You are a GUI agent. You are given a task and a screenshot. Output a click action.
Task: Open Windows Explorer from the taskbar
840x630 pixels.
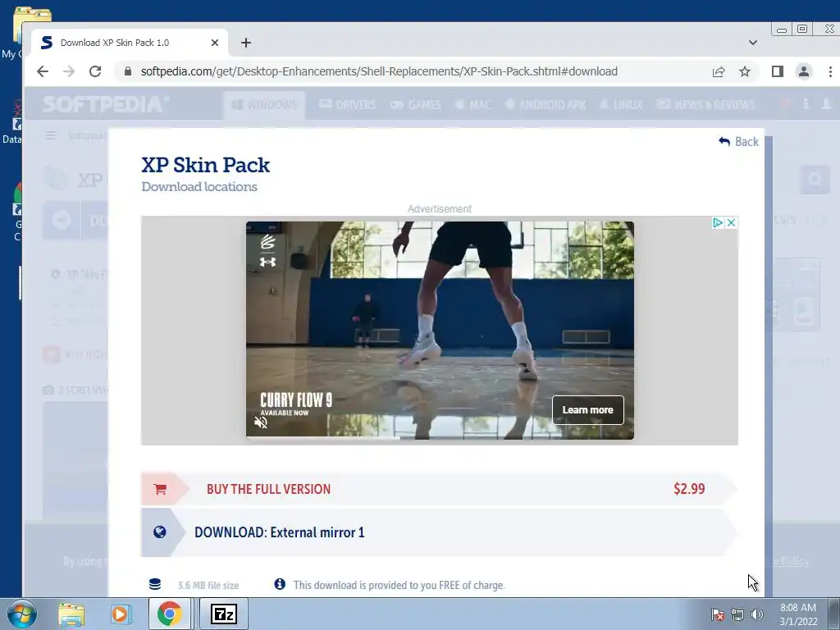(71, 614)
